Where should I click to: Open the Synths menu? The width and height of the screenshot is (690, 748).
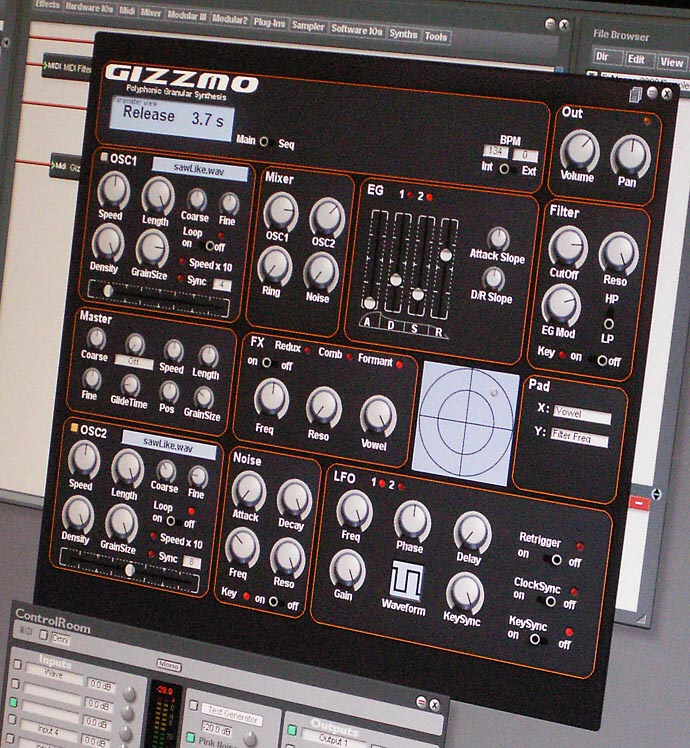click(403, 34)
